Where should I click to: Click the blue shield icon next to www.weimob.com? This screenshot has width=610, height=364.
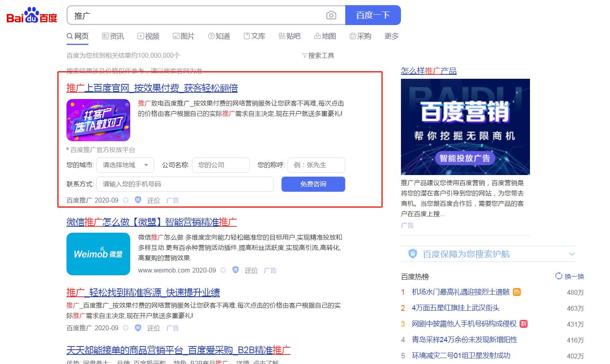pos(235,270)
